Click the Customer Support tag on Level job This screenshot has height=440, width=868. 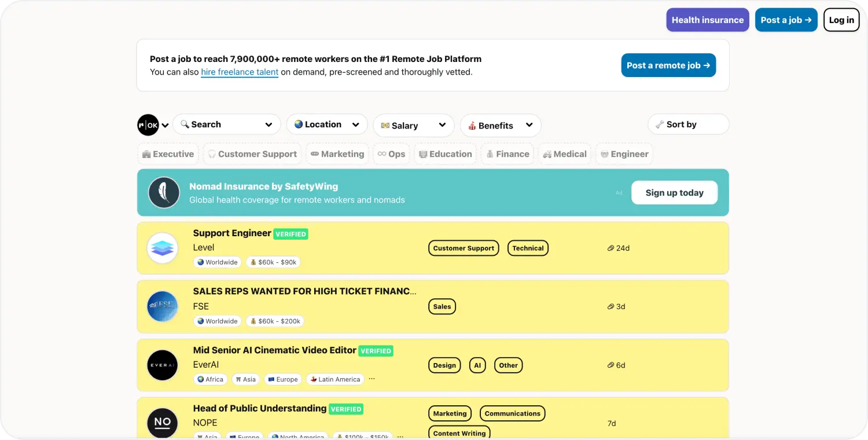coord(464,248)
